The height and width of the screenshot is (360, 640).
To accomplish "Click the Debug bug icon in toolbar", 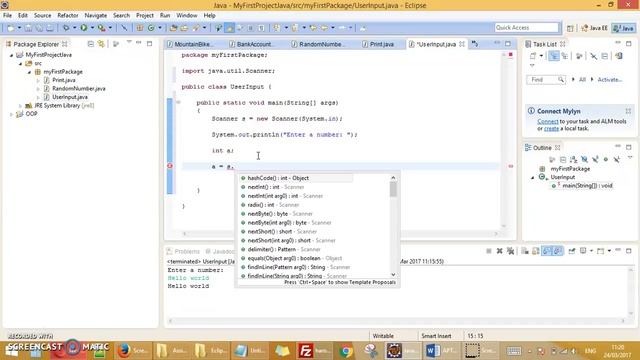I will [x=66, y=28].
